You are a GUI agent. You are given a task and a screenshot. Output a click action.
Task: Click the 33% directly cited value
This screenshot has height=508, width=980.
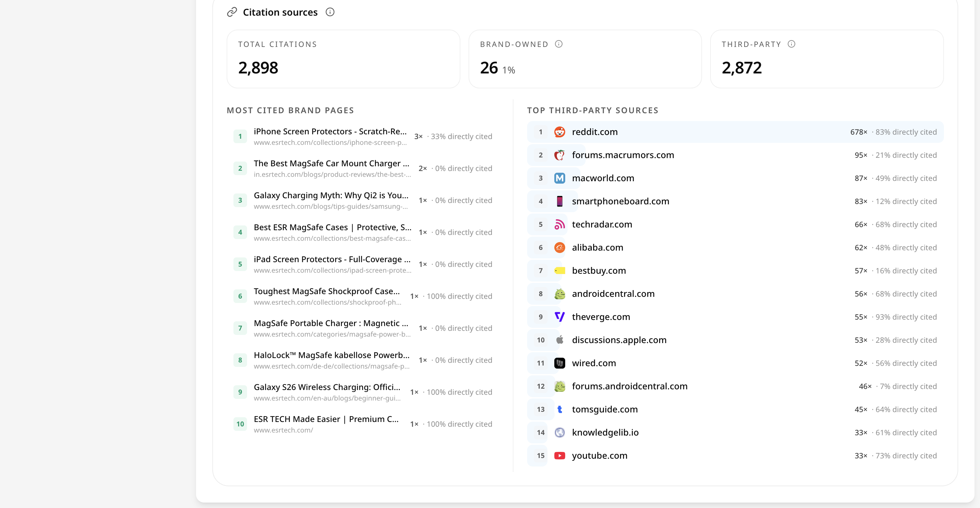coord(461,136)
